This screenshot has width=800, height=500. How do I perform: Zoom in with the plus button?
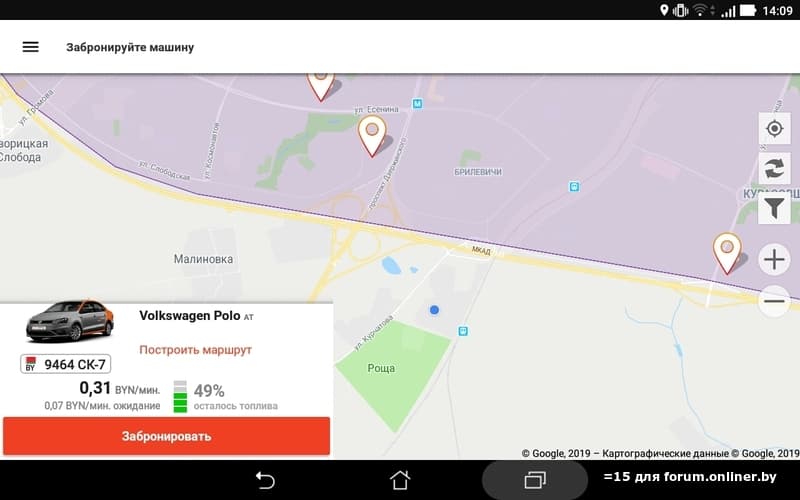click(774, 259)
